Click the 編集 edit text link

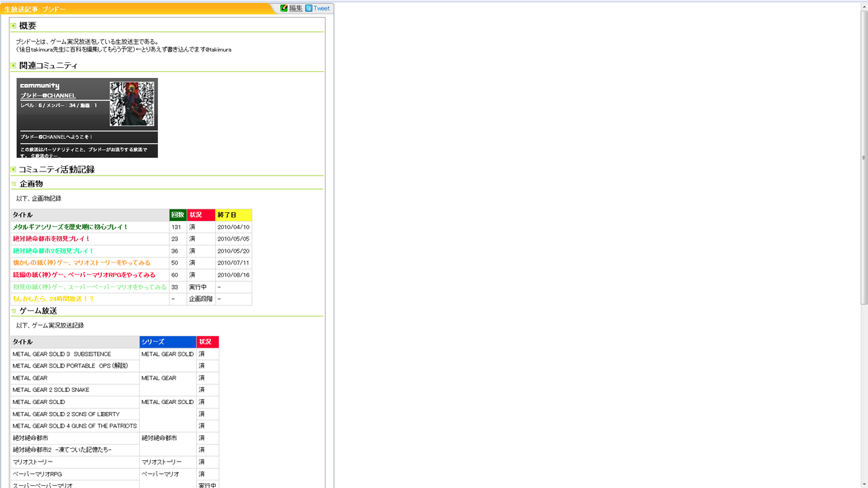point(296,8)
